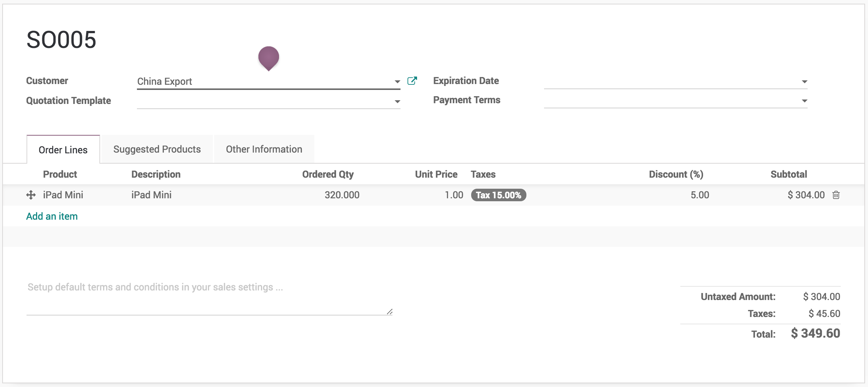Switch to the Order Lines tab
The image size is (868, 387).
[x=63, y=150]
